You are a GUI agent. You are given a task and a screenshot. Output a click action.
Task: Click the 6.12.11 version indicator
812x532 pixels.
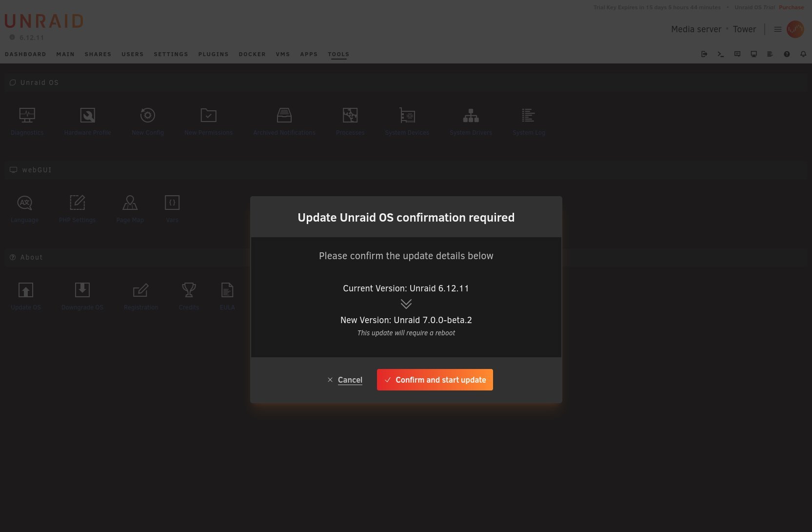(27, 38)
